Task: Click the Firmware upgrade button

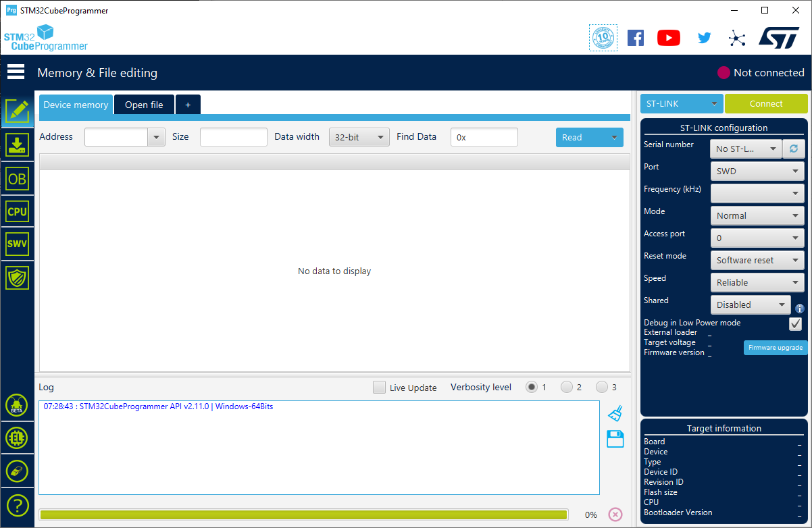Action: click(x=776, y=348)
